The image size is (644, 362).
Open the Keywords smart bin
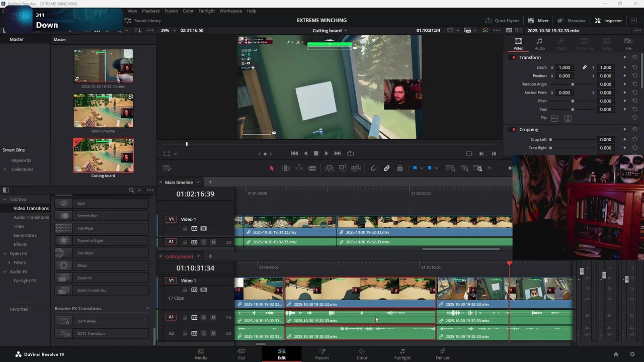tap(21, 161)
